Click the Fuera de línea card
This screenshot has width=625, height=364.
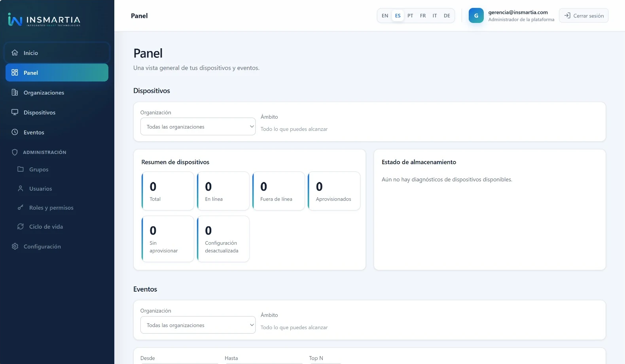coord(278,191)
